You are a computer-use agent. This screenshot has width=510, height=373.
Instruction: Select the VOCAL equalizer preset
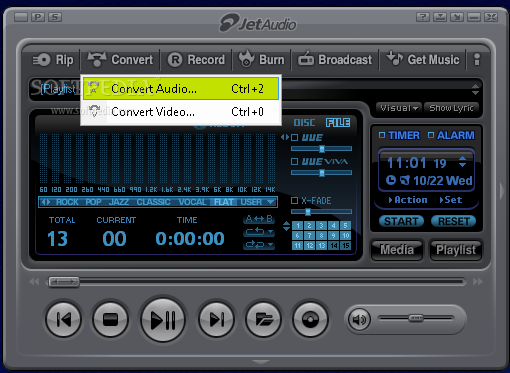pyautogui.click(x=192, y=202)
